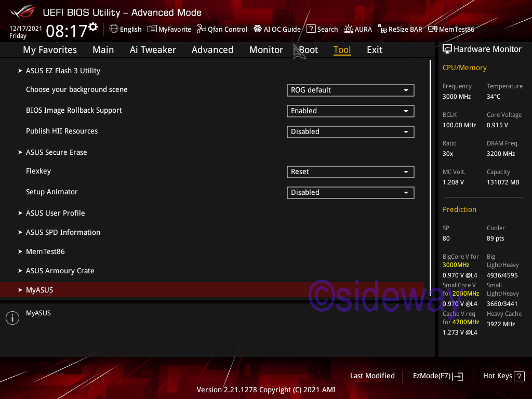Click the 131072 MB capacity value
The height and width of the screenshot is (399, 532).
(x=503, y=182)
